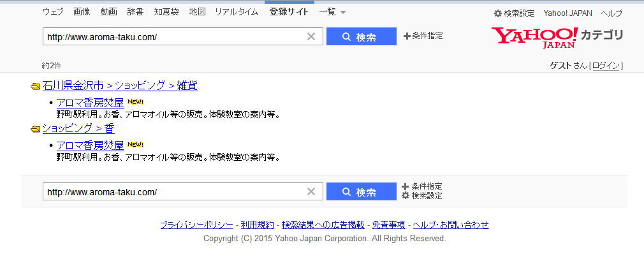Click the 野町駅利用 description under 香 result

168,158
